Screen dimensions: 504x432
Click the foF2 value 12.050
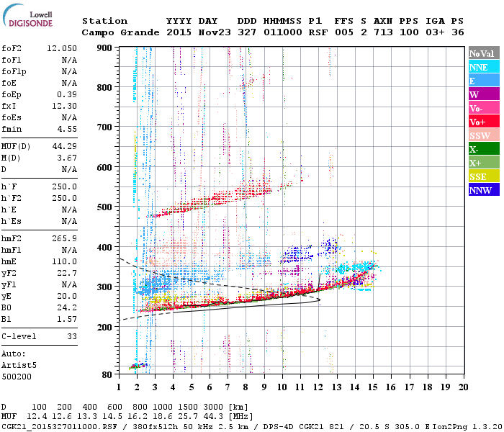[62, 48]
